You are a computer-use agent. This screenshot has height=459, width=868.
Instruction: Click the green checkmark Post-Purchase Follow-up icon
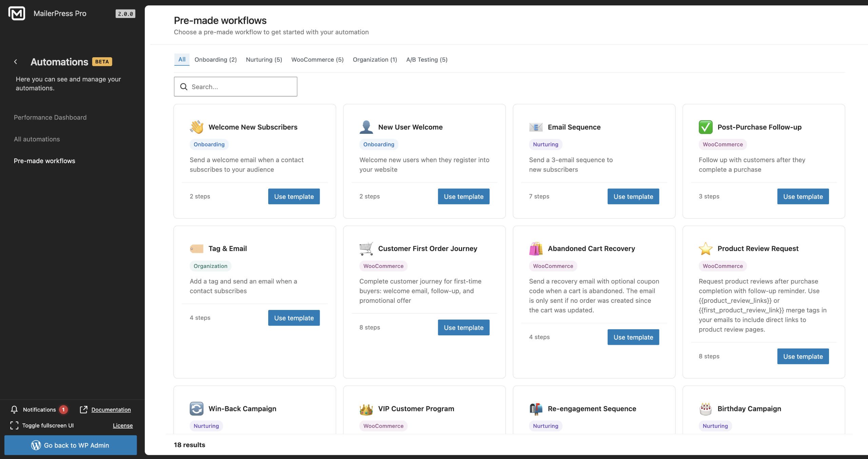706,127
